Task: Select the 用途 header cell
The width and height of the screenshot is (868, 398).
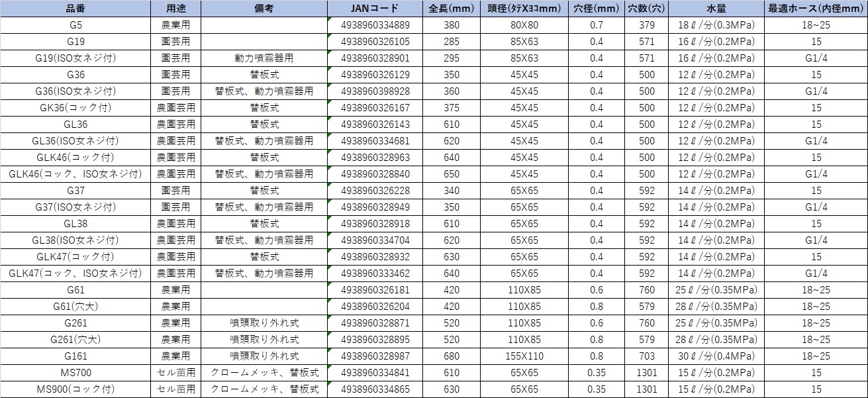Action: pyautogui.click(x=175, y=9)
